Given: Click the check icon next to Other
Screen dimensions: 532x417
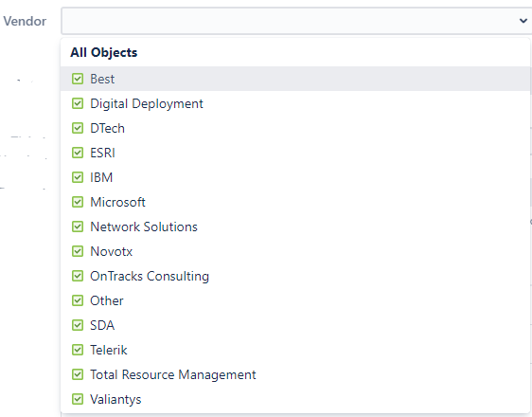Looking at the screenshot, I should pos(78,300).
